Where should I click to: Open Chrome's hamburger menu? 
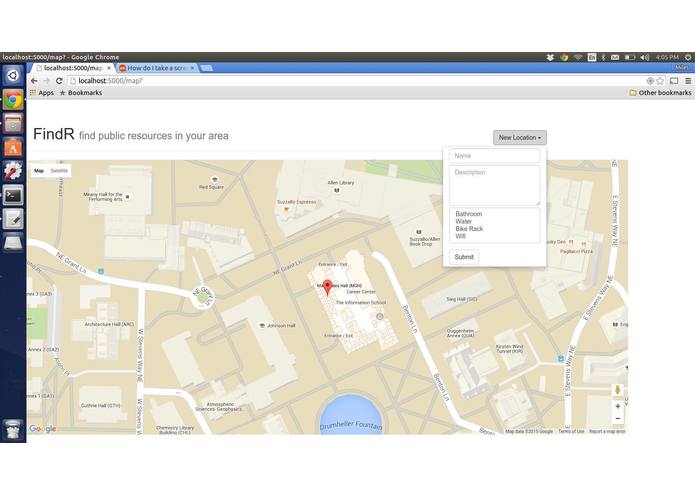coord(688,81)
